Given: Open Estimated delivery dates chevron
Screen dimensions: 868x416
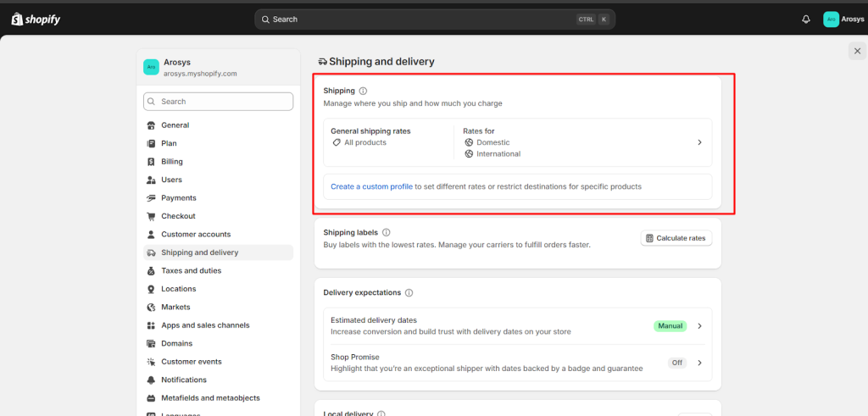Looking at the screenshot, I should click(x=699, y=326).
